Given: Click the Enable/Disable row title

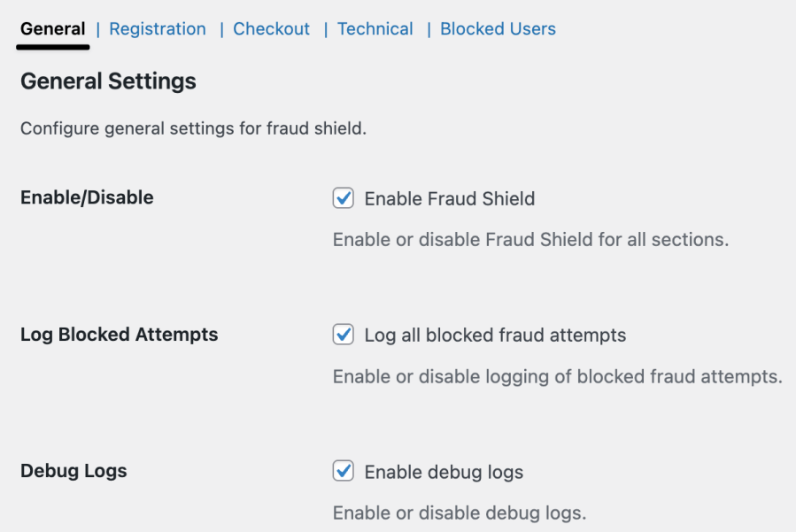Looking at the screenshot, I should [x=87, y=197].
